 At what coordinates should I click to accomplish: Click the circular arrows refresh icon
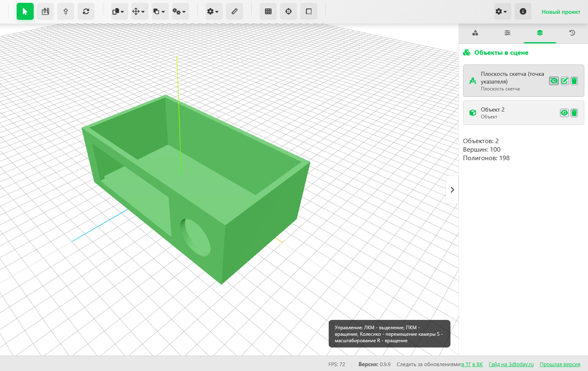(86, 11)
